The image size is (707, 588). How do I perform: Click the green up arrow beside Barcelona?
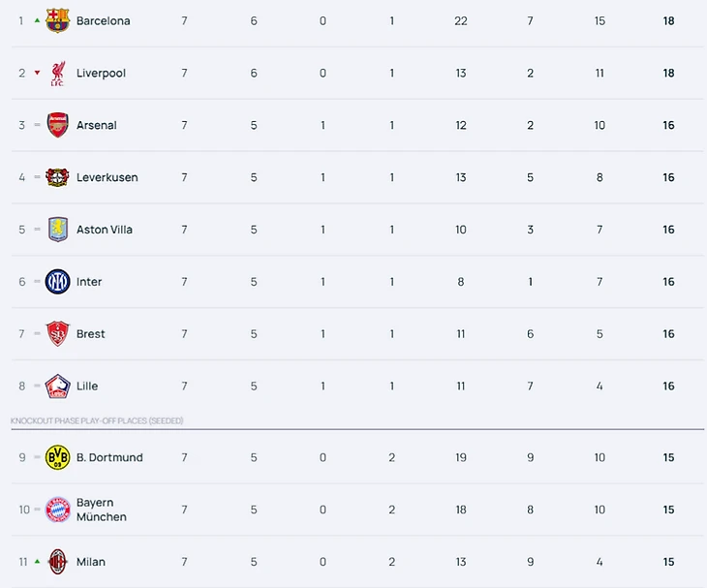coord(37,19)
